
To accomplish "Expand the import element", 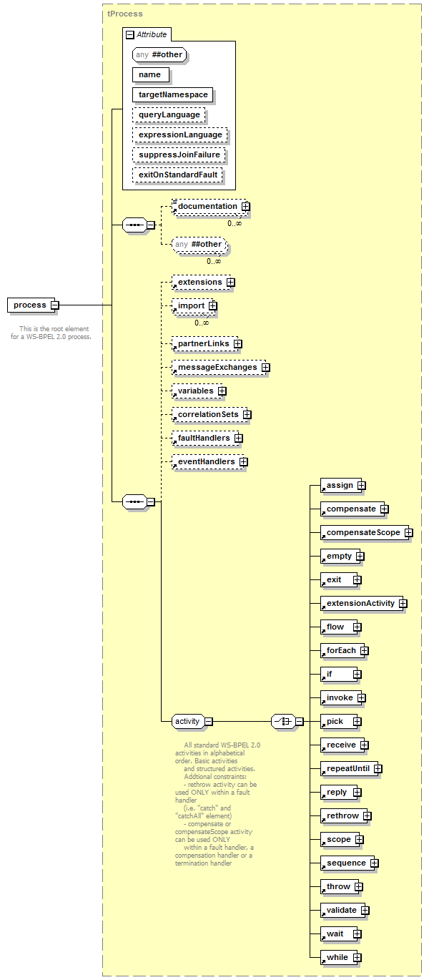I will click(213, 306).
